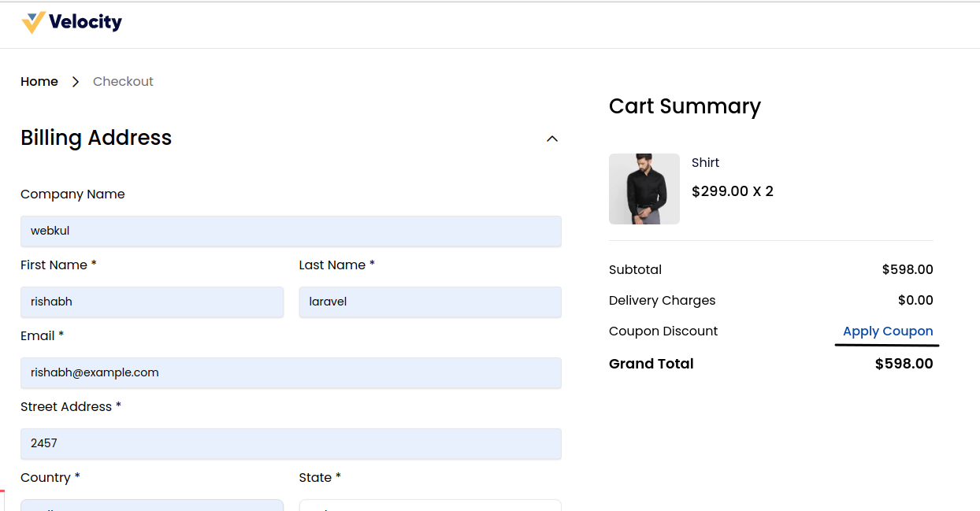Image resolution: width=980 pixels, height=511 pixels.
Task: Open the Shirt product thumbnail image
Action: click(x=644, y=189)
